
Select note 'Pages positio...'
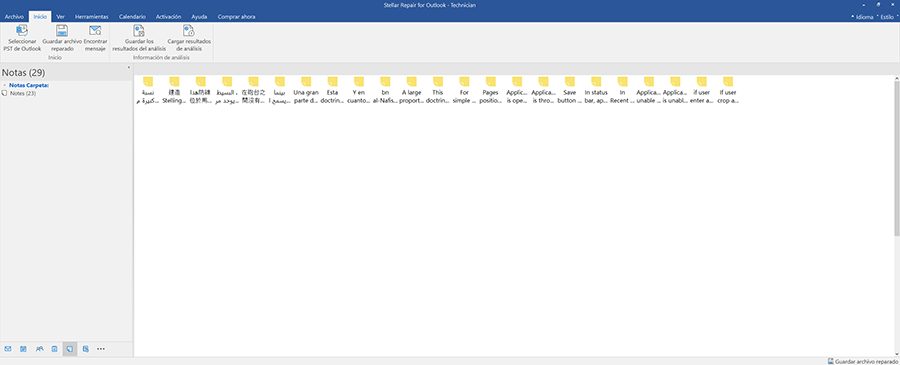click(491, 90)
